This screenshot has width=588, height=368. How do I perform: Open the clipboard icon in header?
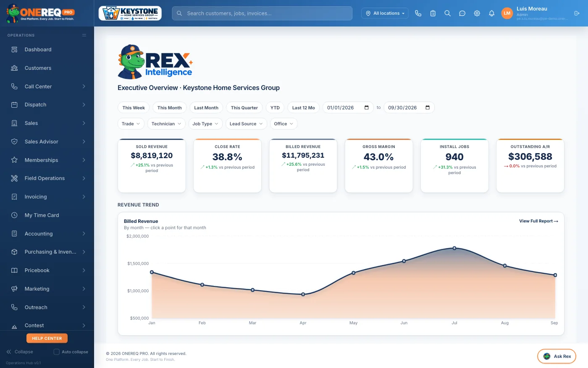tap(433, 13)
